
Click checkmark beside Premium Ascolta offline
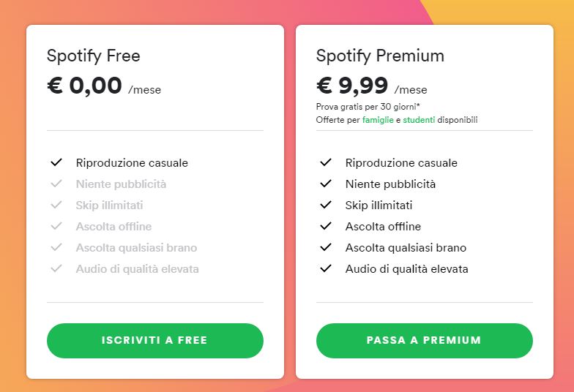coord(326,226)
